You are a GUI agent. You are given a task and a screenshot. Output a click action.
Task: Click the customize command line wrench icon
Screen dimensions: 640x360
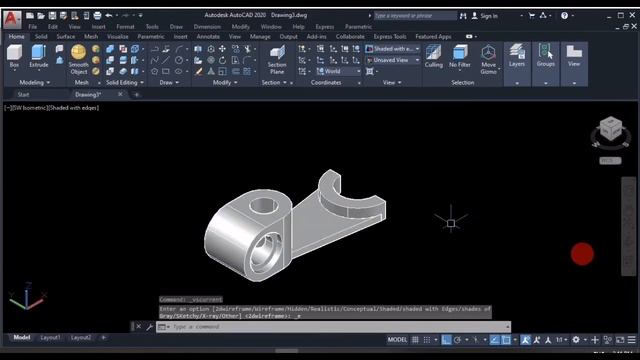tap(149, 327)
